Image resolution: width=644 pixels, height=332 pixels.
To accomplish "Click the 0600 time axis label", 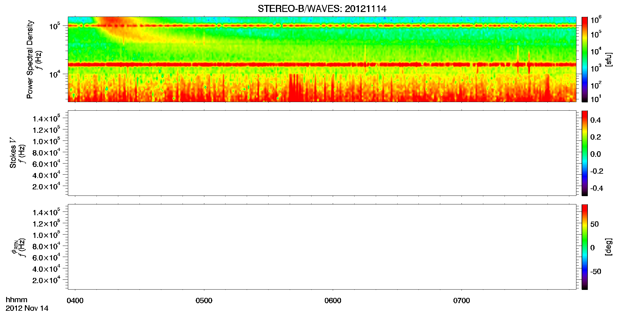I will [333, 301].
